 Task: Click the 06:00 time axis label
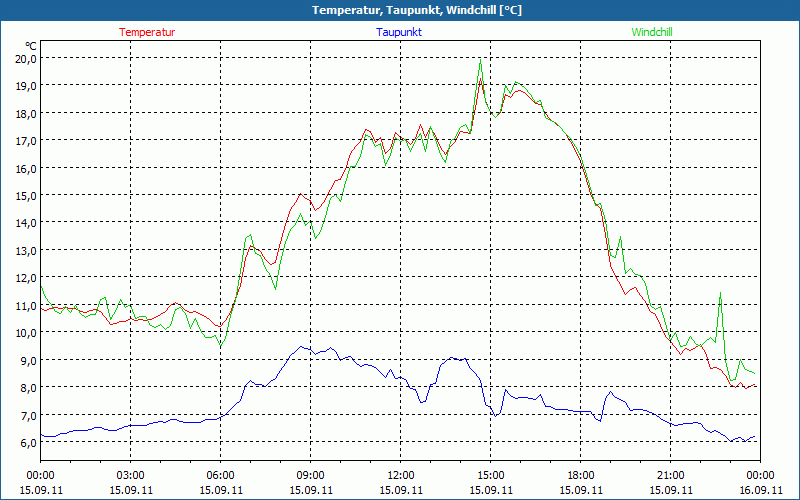pyautogui.click(x=220, y=476)
